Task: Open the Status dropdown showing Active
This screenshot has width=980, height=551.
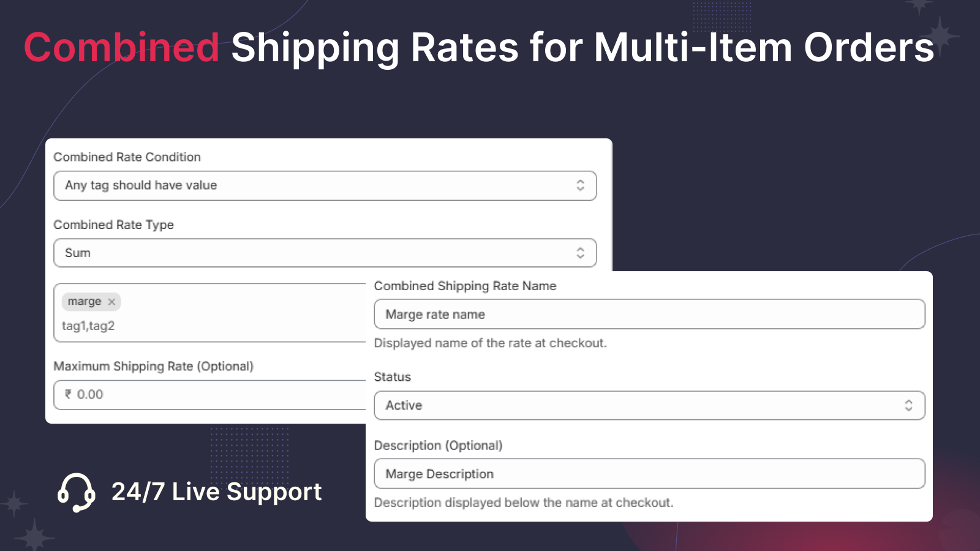Action: [649, 405]
